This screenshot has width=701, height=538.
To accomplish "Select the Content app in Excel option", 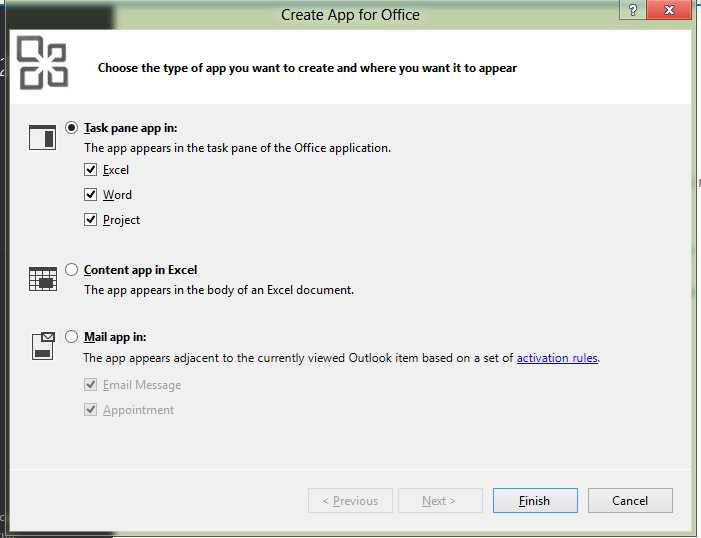I will pyautogui.click(x=72, y=270).
